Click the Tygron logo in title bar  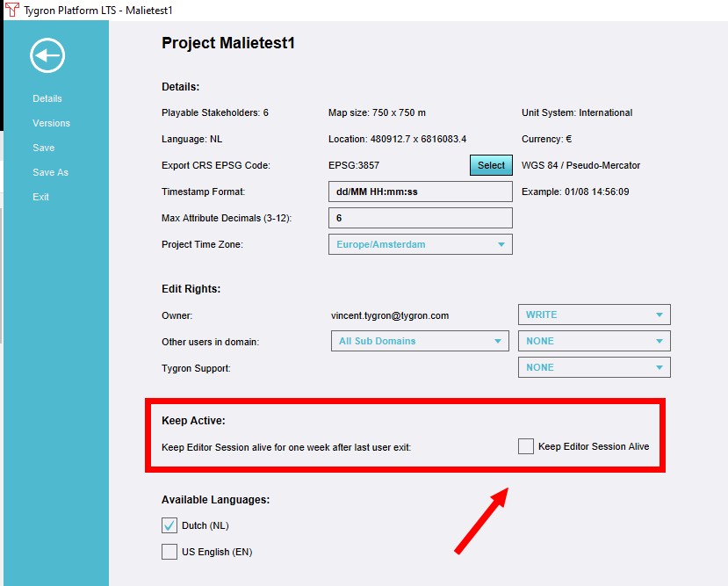pyautogui.click(x=11, y=9)
